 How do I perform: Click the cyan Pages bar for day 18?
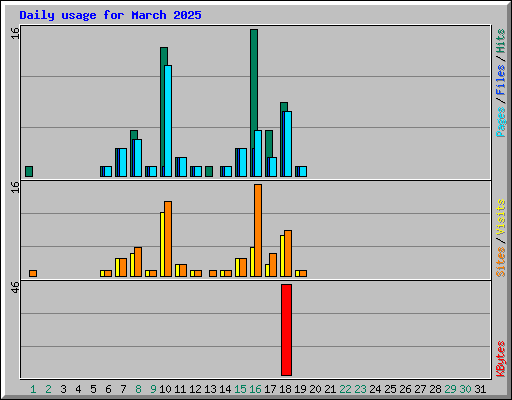click(x=288, y=144)
